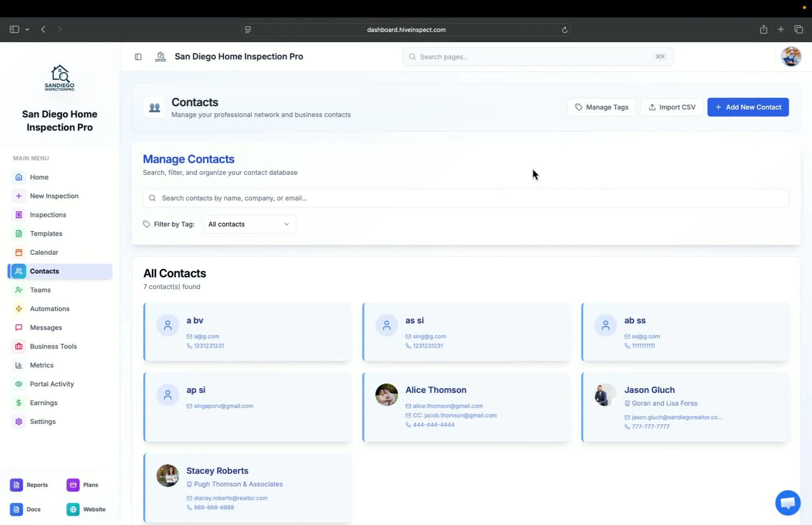The width and height of the screenshot is (812, 525).
Task: Click the a bv avatar icon
Action: coord(167,325)
